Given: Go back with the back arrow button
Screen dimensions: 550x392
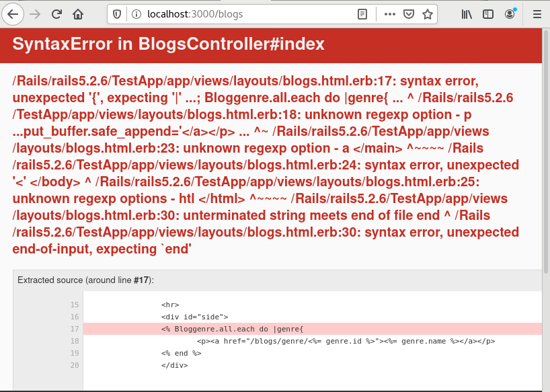Looking at the screenshot, I should coord(13,14).
